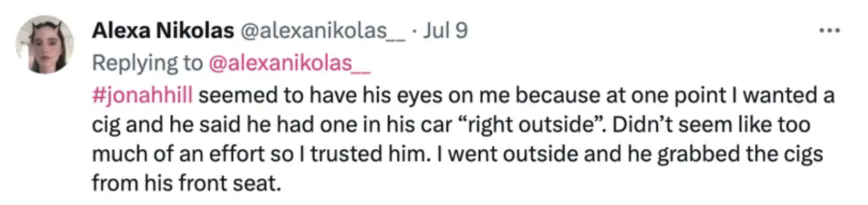Click Alexa Nikolas's profile avatar
The image size is (868, 205).
coord(45,45)
